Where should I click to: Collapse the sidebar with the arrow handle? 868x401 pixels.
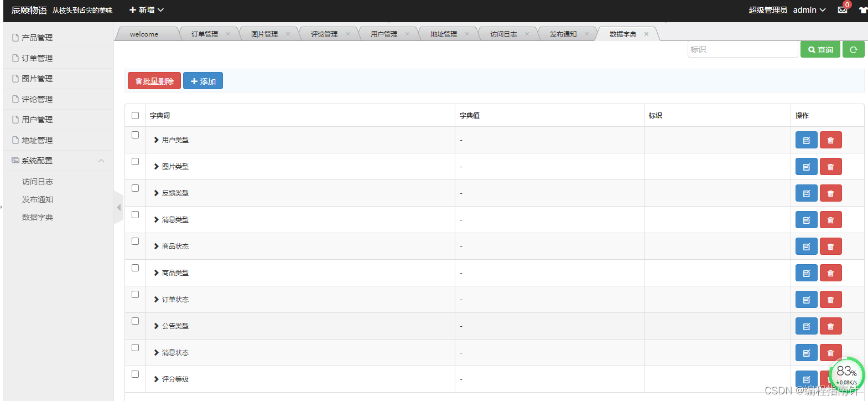[x=118, y=207]
